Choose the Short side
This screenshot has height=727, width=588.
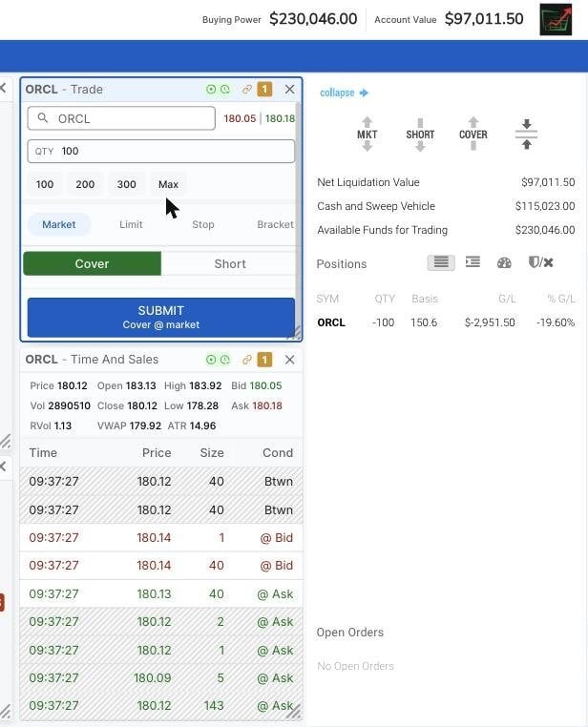pyautogui.click(x=229, y=264)
